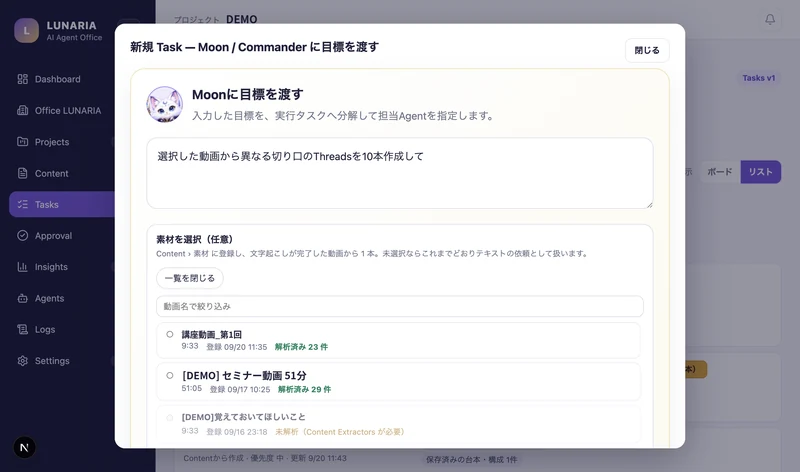Select radio for [DEMO]覚えておいてほしいこと
The width and height of the screenshot is (800, 472).
170,417
